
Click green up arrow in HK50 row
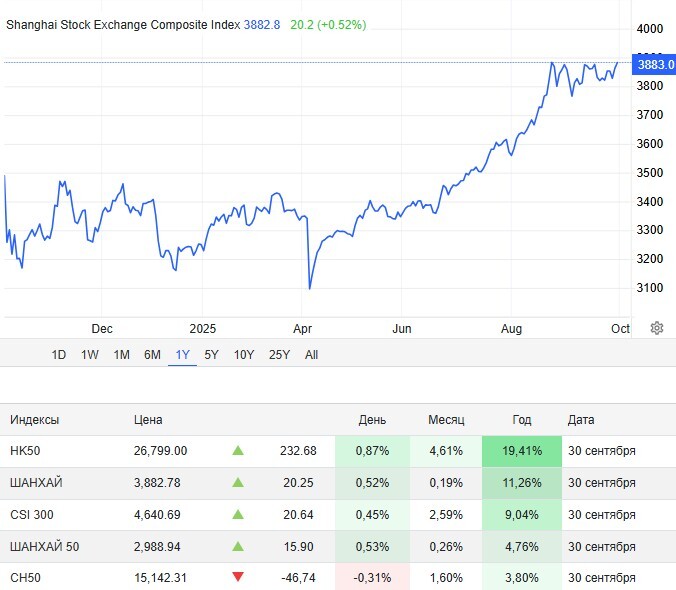click(x=238, y=451)
